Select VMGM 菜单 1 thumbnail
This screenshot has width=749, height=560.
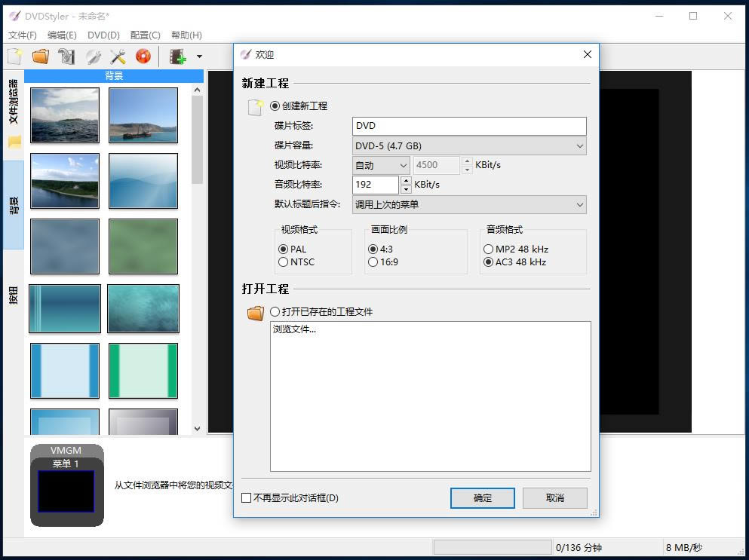click(x=67, y=485)
